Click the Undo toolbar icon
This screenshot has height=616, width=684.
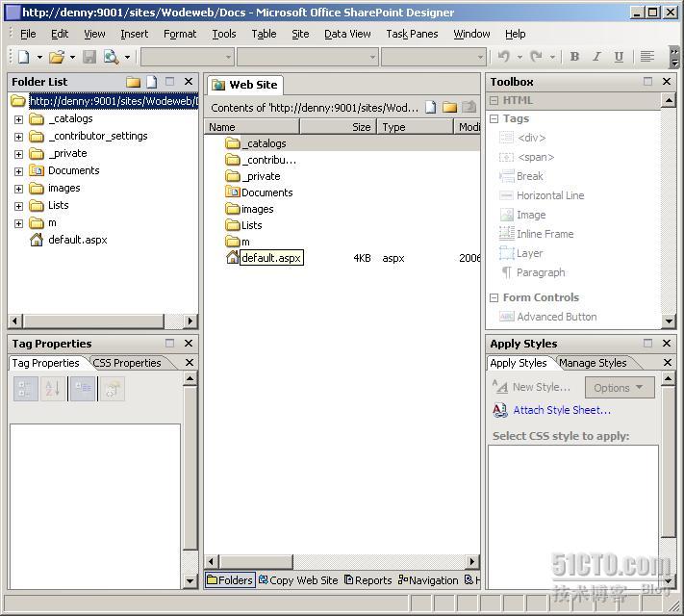pos(504,57)
